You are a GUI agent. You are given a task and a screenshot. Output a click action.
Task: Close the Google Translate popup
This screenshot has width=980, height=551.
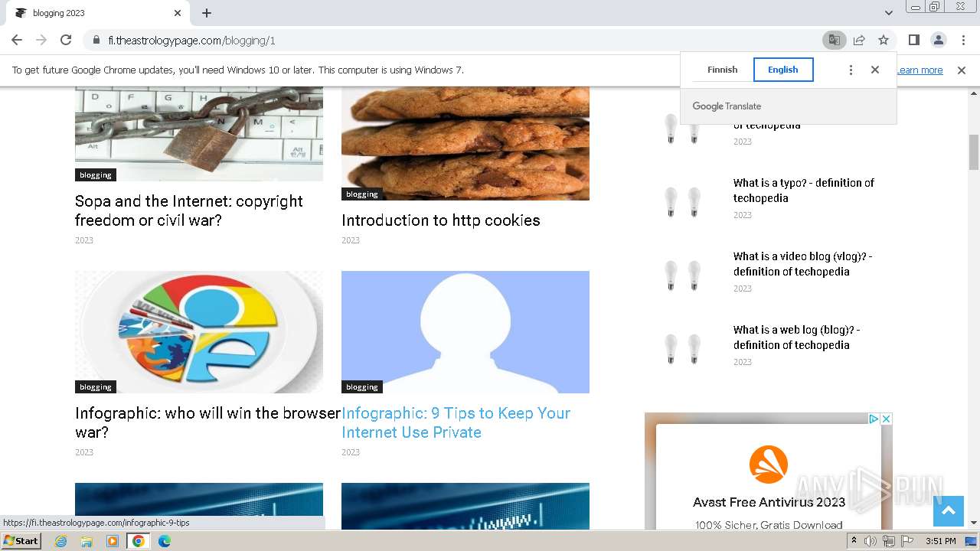(x=875, y=70)
